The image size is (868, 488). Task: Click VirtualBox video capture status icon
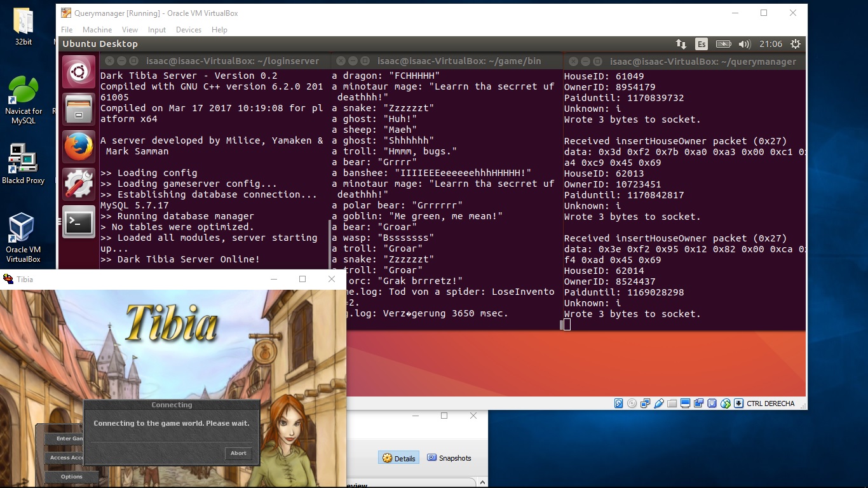[699, 403]
